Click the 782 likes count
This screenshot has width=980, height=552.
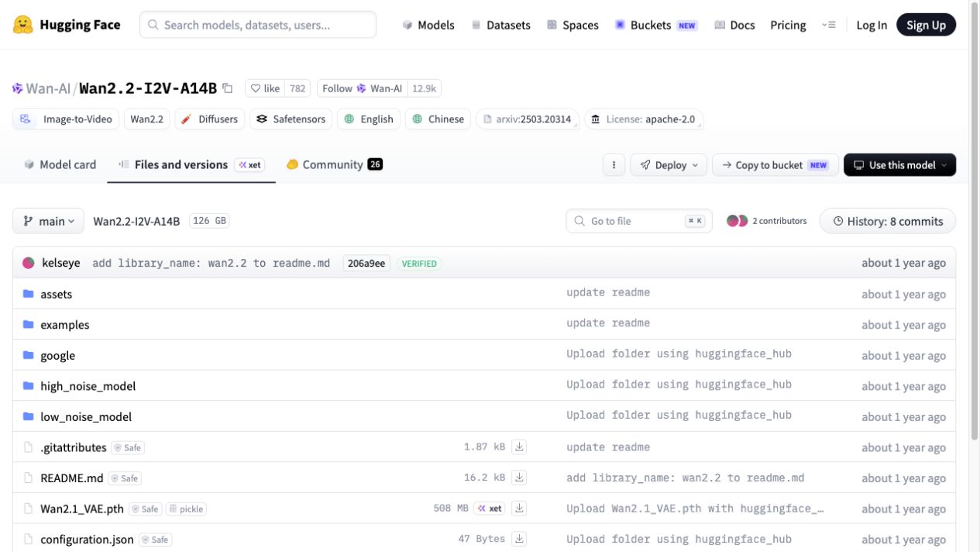(x=297, y=88)
